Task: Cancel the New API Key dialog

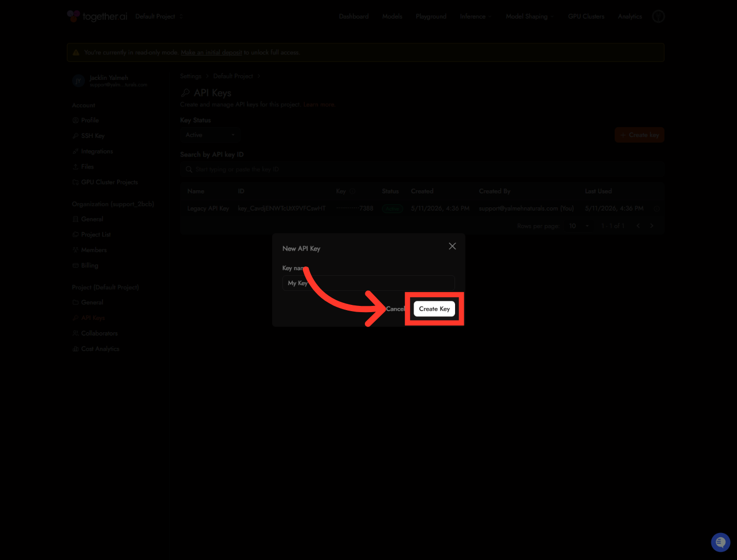Action: 395,309
